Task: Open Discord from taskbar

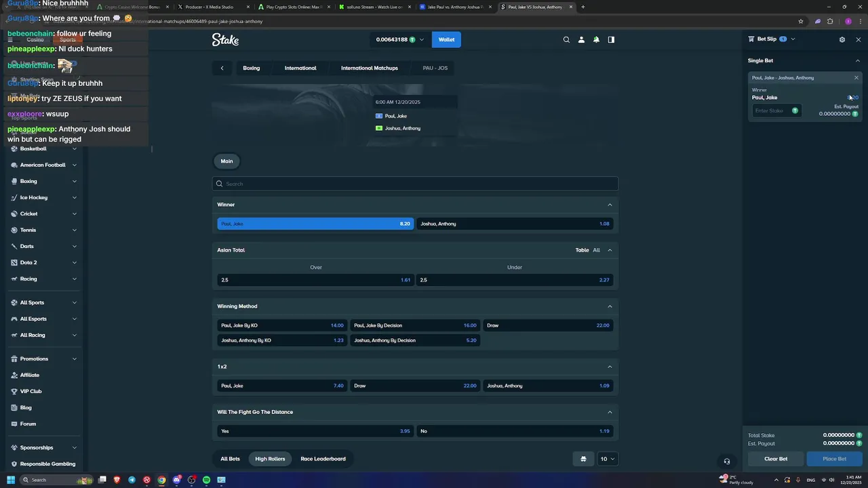Action: pos(177,480)
